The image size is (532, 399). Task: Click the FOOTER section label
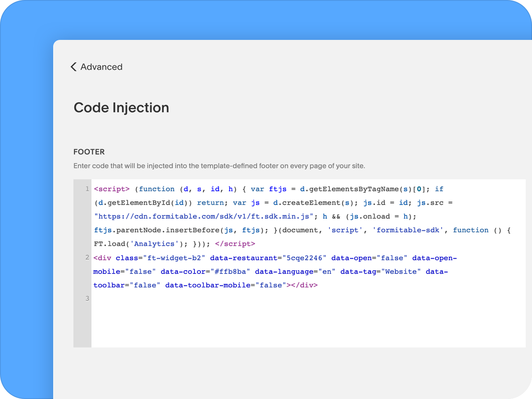coord(89,152)
